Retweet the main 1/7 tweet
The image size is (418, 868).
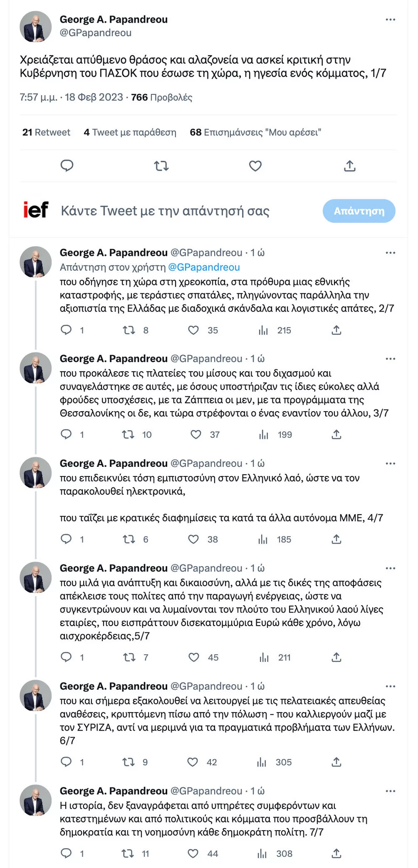[x=161, y=166]
